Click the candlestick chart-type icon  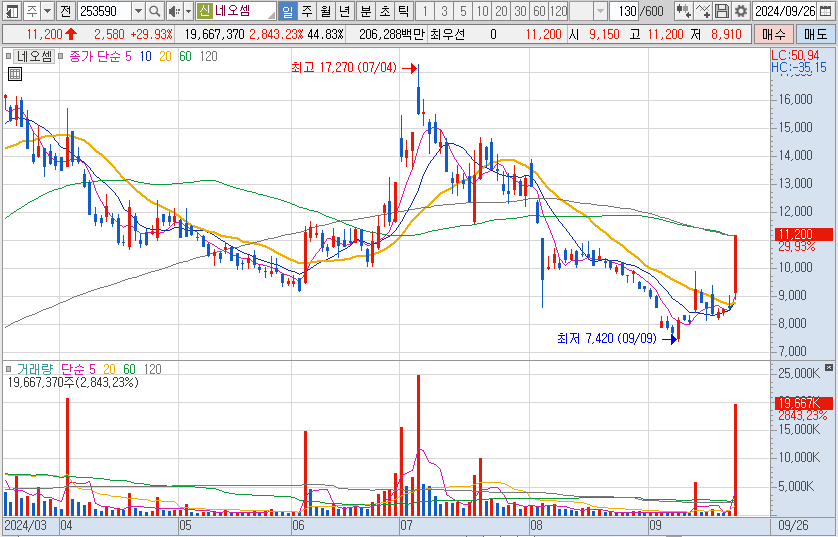click(x=682, y=11)
